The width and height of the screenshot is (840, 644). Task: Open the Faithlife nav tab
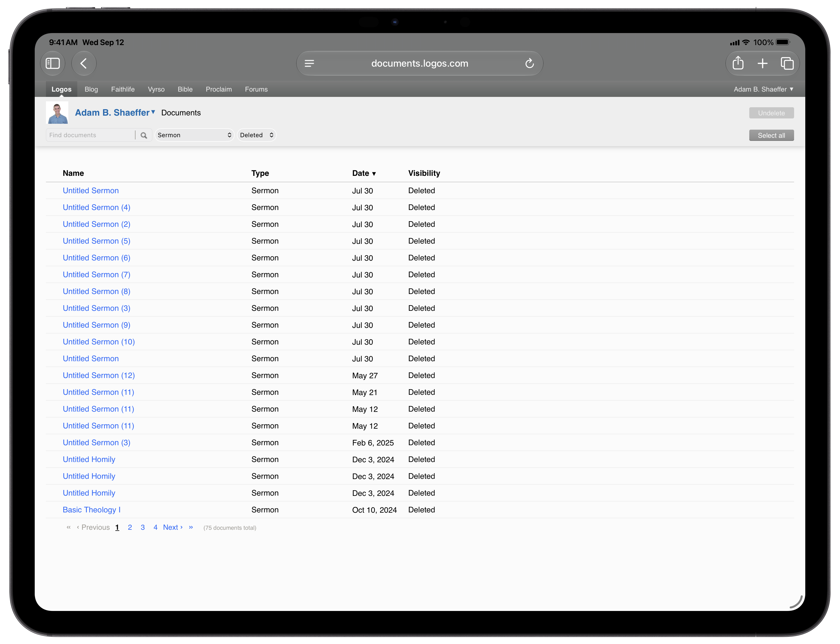click(123, 89)
